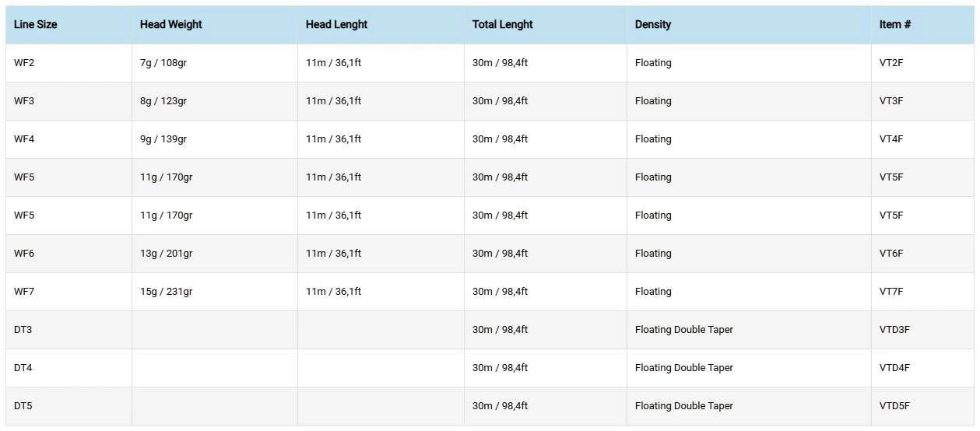Screen dimensions: 980x431
Task: Click the DT3 line size cell
Action: tap(23, 329)
